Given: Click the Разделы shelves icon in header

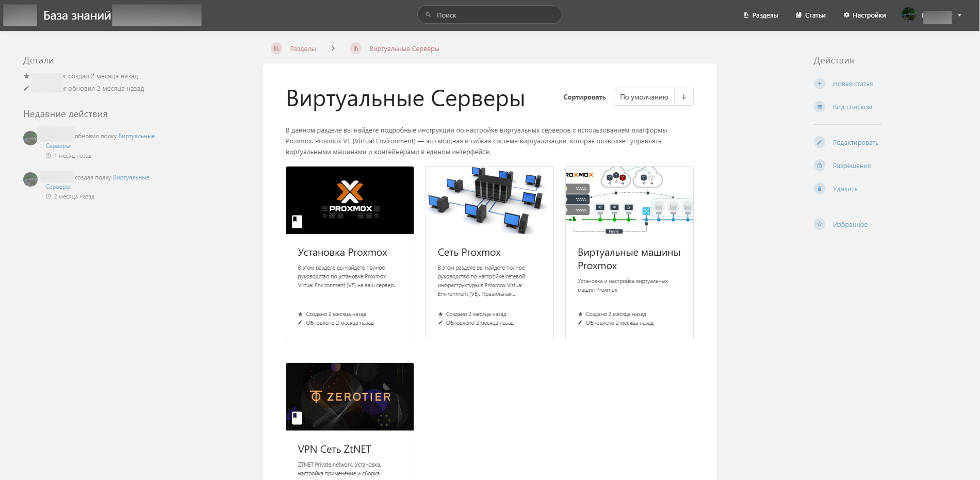Looking at the screenshot, I should point(746,15).
